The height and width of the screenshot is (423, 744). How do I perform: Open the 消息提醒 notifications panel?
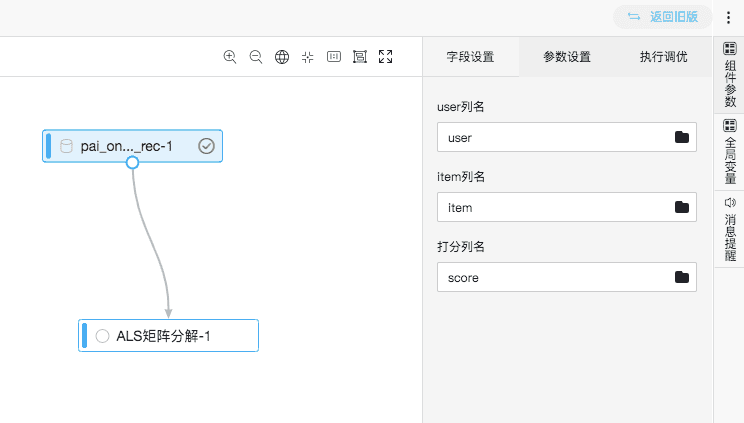[x=730, y=228]
